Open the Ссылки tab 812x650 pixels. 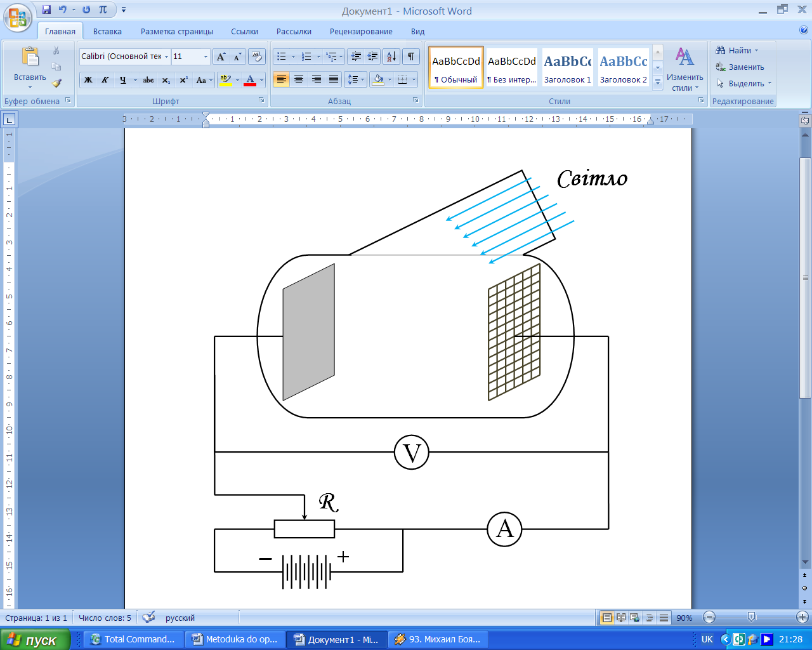click(x=244, y=31)
